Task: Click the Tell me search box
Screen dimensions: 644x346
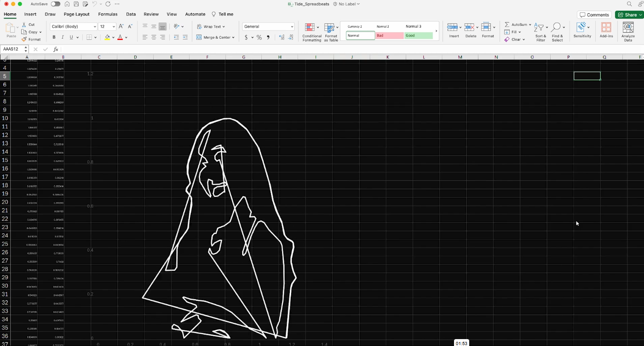Action: [223, 14]
